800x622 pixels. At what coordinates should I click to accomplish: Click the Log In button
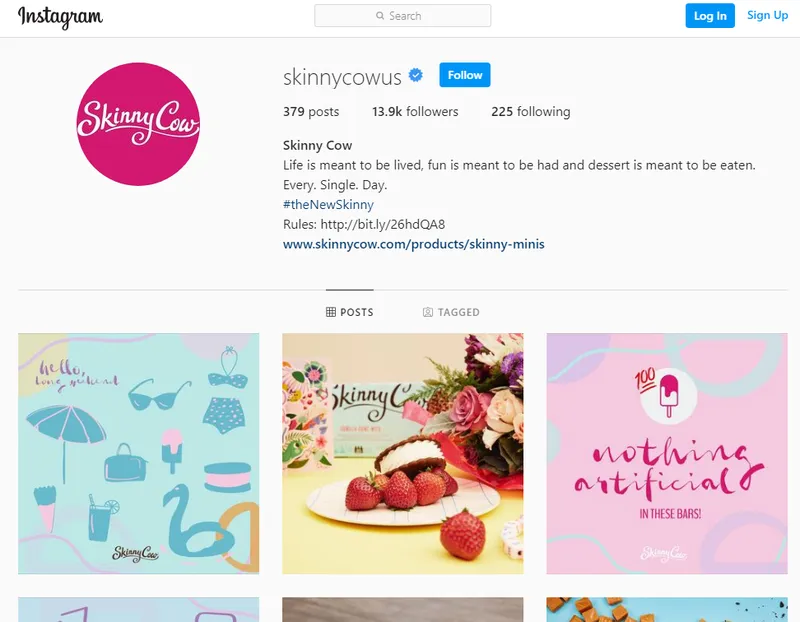click(x=710, y=16)
